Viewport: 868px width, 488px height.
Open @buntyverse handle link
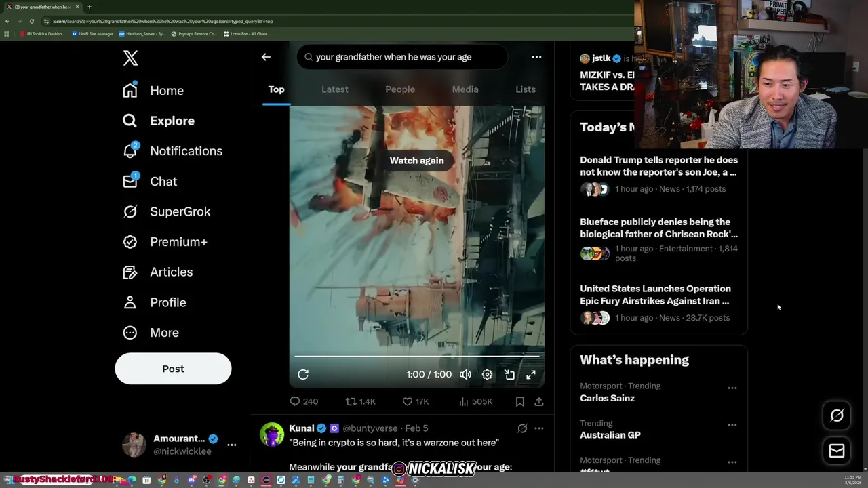click(x=370, y=428)
